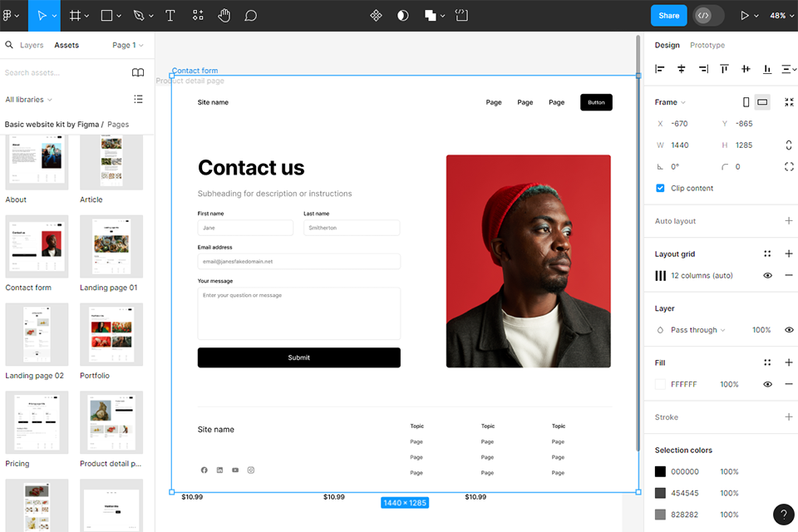Align selection to the bottom
798x532 pixels.
click(767, 69)
